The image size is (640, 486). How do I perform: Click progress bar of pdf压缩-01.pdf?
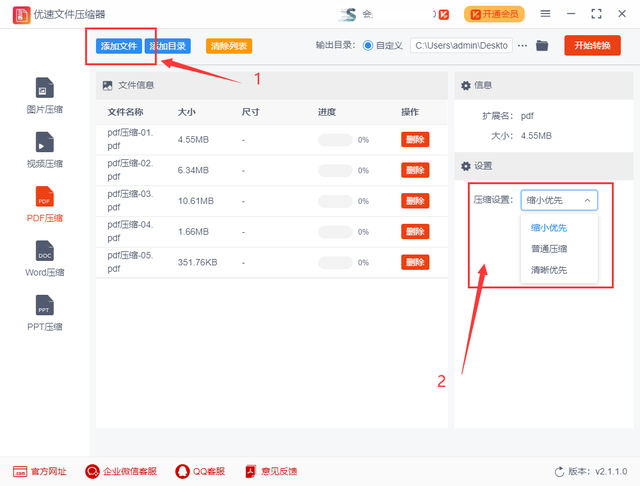335,140
